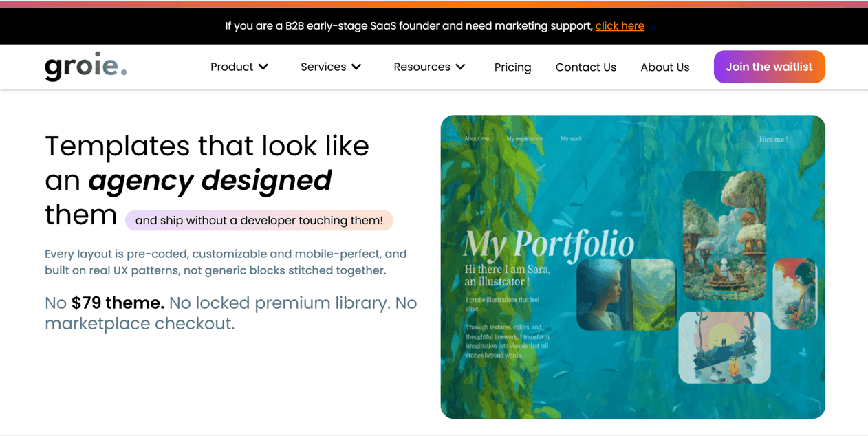Follow the 'click here' banner link
The height and width of the screenshot is (436, 868).
pyautogui.click(x=620, y=25)
